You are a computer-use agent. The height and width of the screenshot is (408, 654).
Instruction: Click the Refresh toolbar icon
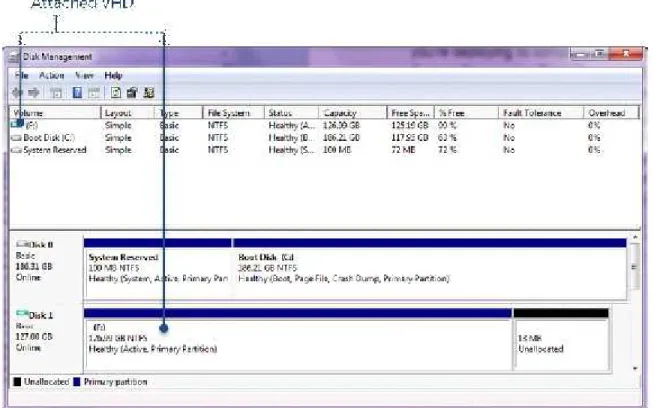(x=116, y=93)
